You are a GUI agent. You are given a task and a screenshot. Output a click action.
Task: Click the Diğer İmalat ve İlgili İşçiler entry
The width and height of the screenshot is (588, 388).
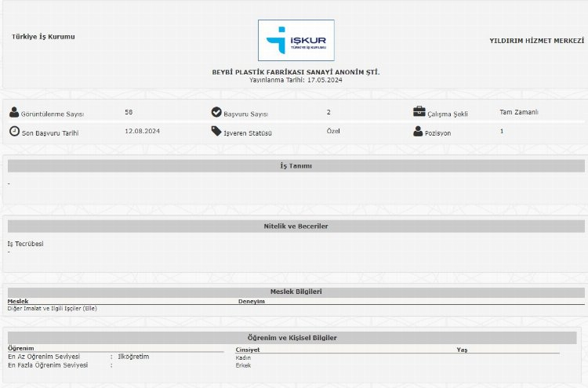[53, 308]
